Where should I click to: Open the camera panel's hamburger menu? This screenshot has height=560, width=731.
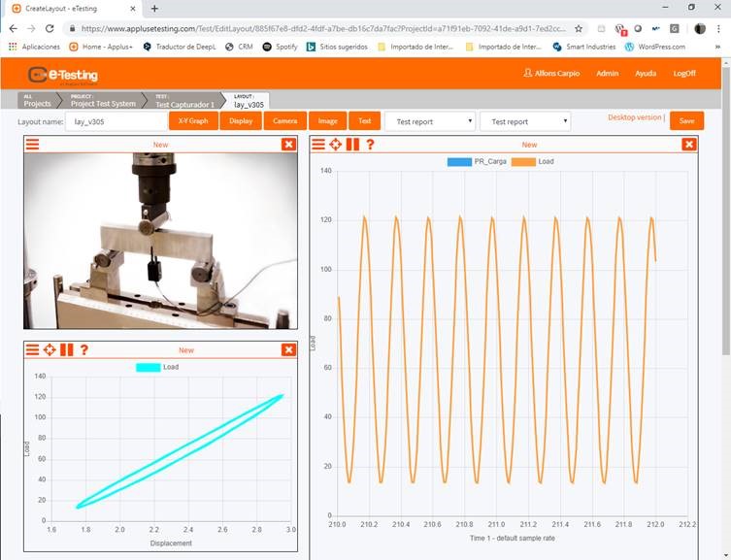33,145
